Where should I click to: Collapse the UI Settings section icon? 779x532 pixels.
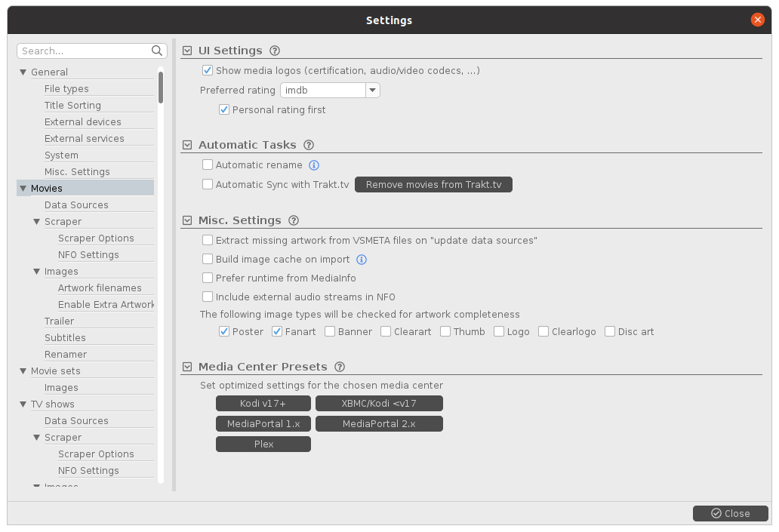click(x=187, y=51)
